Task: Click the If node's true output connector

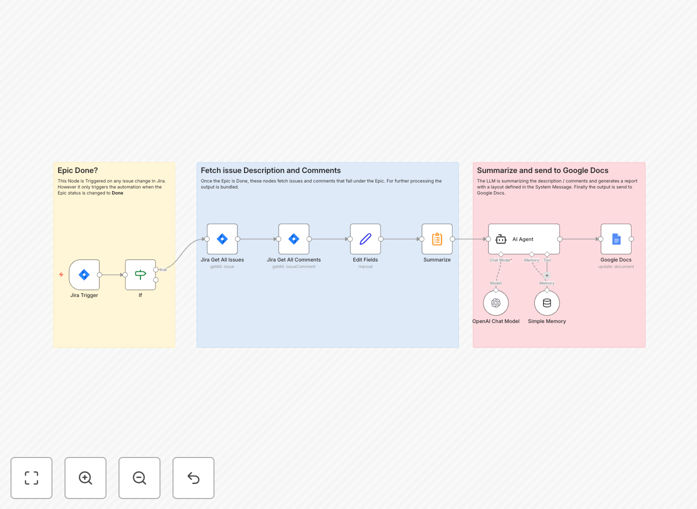Action: click(156, 269)
